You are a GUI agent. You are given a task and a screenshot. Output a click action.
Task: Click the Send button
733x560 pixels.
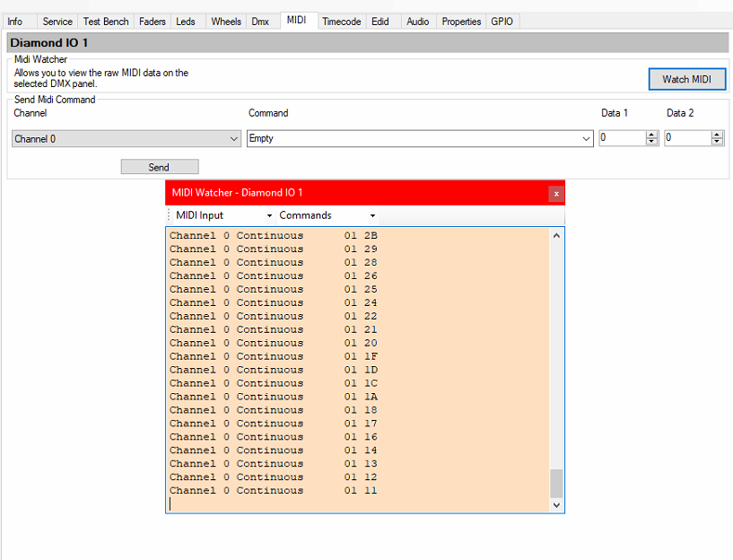160,167
